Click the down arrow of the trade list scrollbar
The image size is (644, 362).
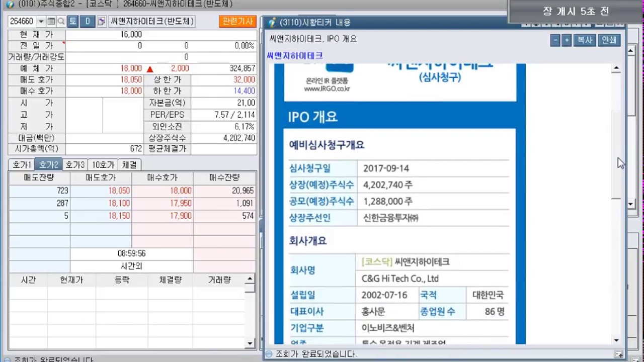coord(250,343)
